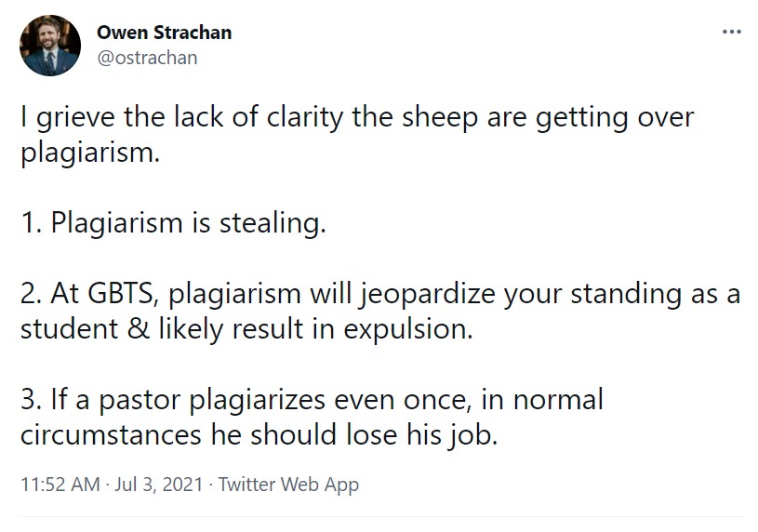Click the opening line starting "I grieve"
758x532 pixels.
[357, 119]
